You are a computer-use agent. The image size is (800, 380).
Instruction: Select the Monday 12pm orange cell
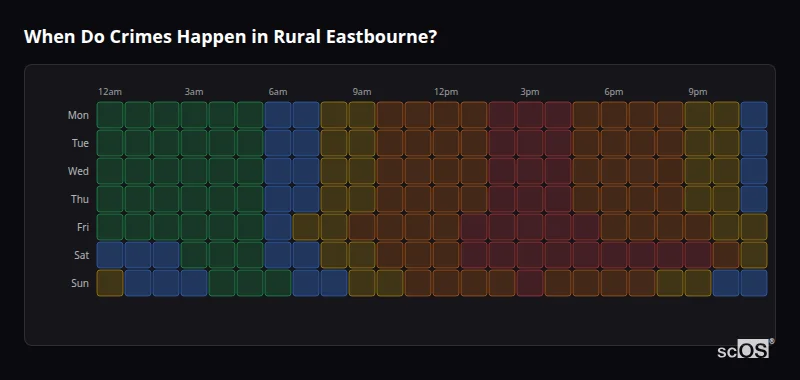445,115
